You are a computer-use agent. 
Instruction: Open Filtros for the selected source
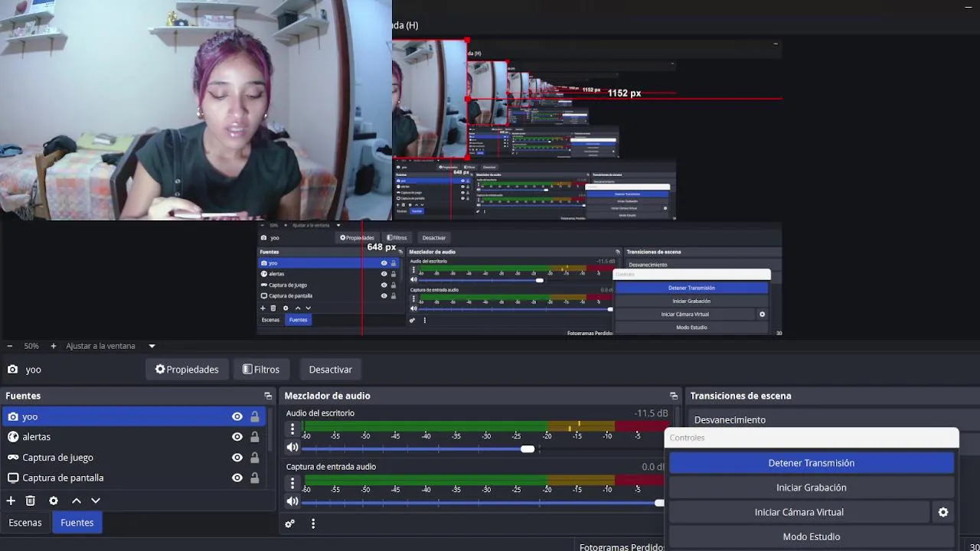tap(261, 369)
